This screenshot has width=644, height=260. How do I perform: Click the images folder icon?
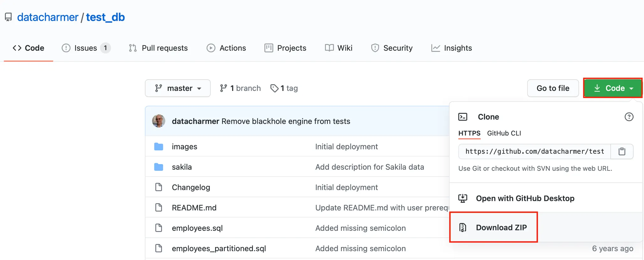click(x=159, y=147)
